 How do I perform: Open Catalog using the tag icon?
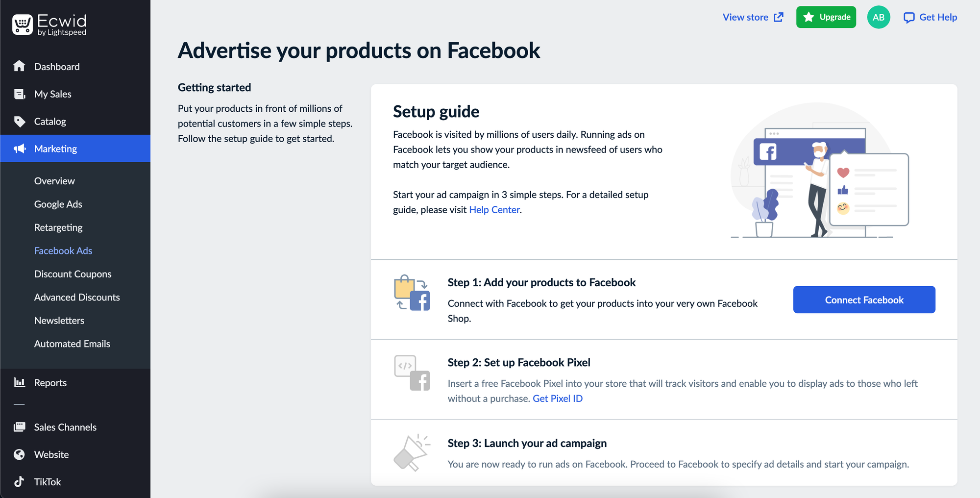[x=20, y=121]
